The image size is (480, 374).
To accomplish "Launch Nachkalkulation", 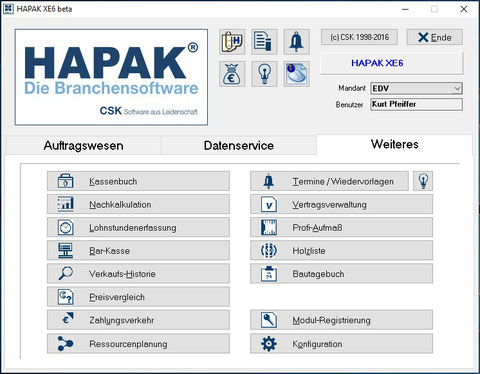I will [138, 204].
